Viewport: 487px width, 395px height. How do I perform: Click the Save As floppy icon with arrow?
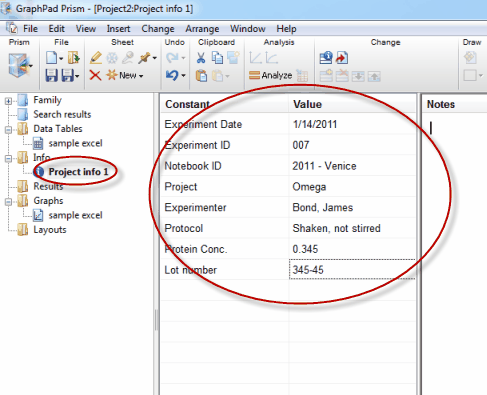[68, 76]
